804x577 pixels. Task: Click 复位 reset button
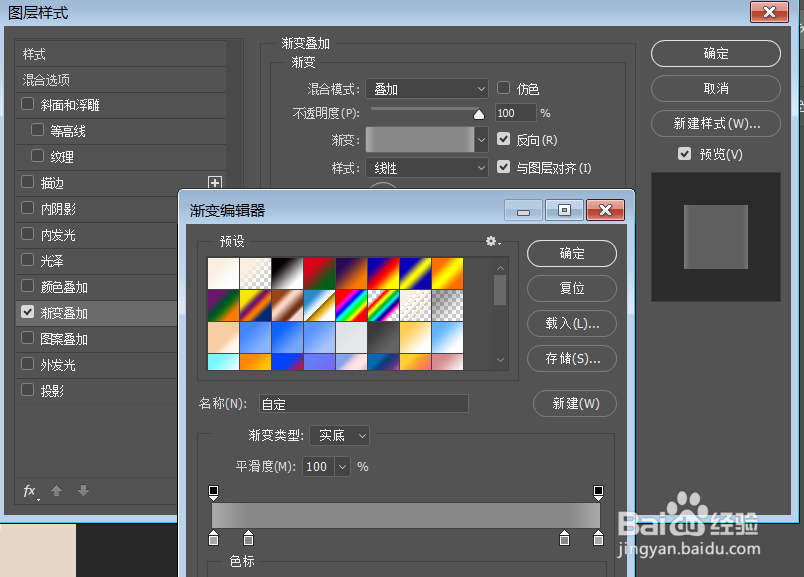coord(572,288)
